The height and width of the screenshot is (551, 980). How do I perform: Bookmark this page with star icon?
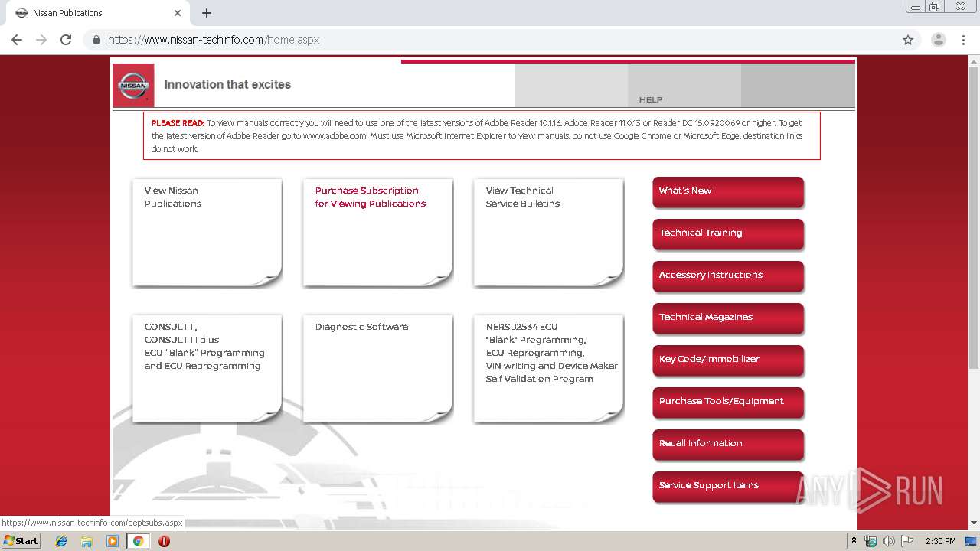point(908,40)
